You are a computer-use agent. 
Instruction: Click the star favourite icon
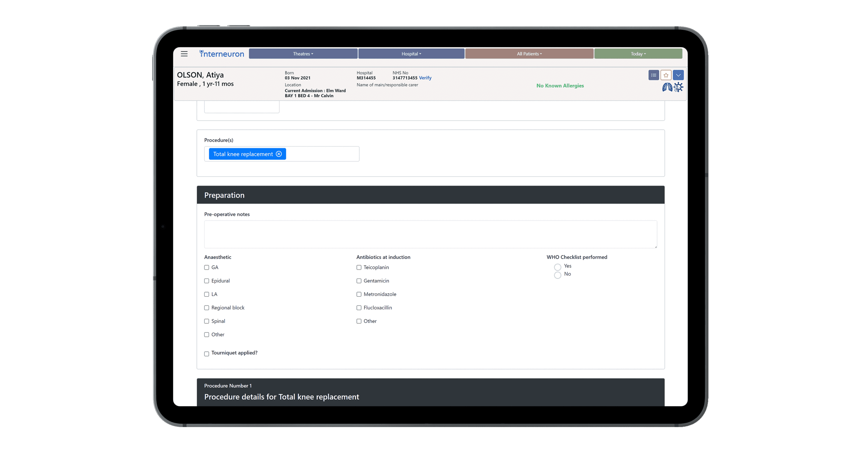(x=665, y=75)
